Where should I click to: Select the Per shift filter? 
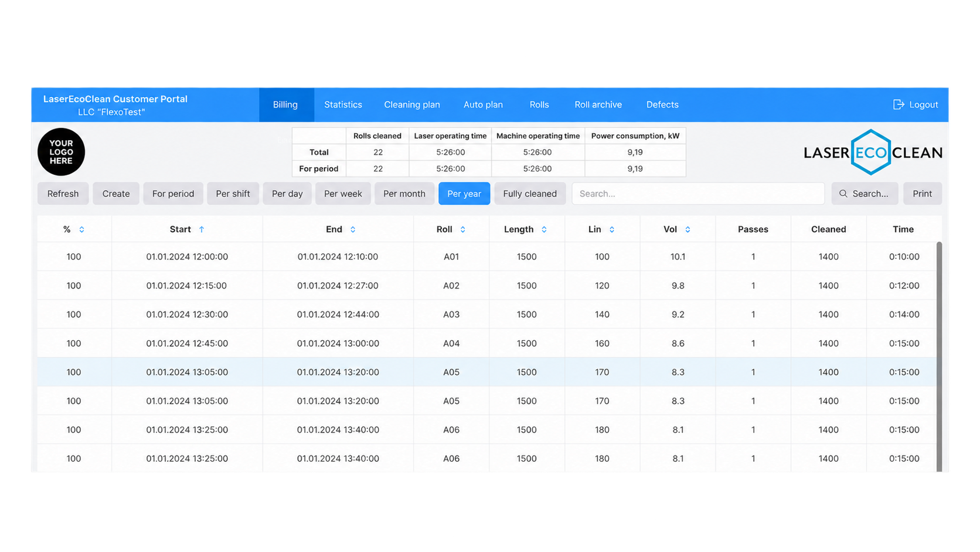pos(233,194)
